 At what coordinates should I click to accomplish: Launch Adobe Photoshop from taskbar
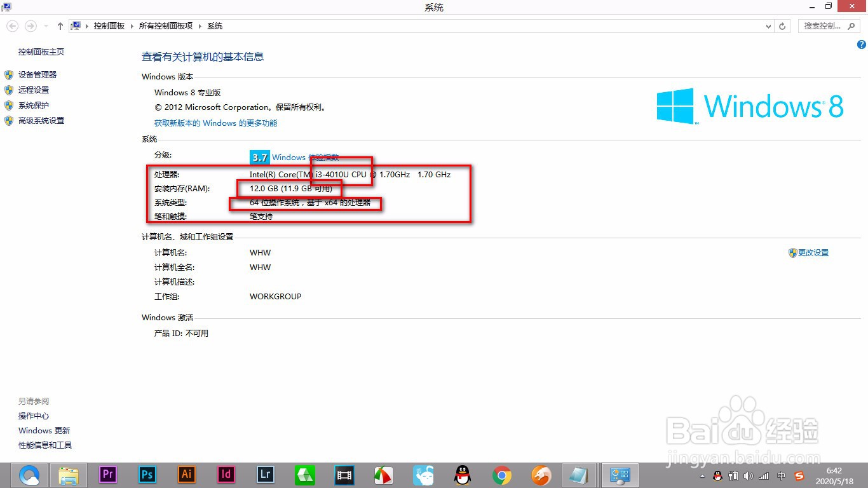click(147, 475)
